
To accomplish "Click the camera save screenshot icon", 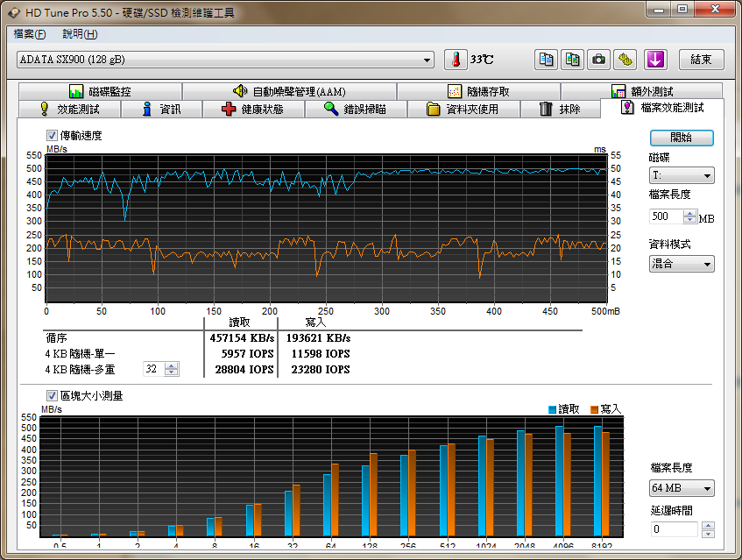I will [x=598, y=60].
